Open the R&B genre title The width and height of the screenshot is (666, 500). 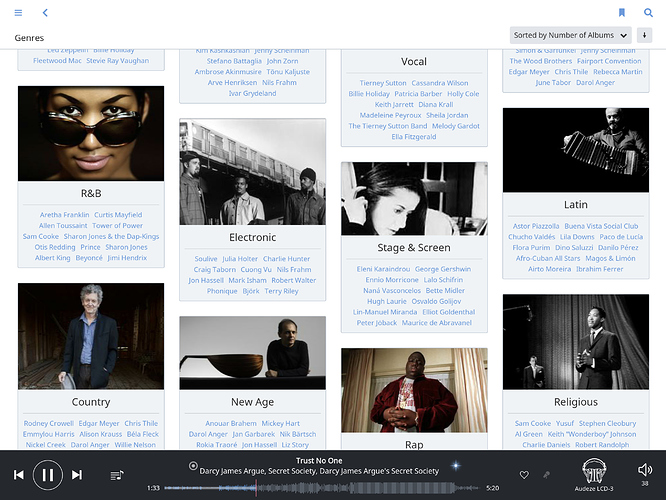tap(91, 193)
